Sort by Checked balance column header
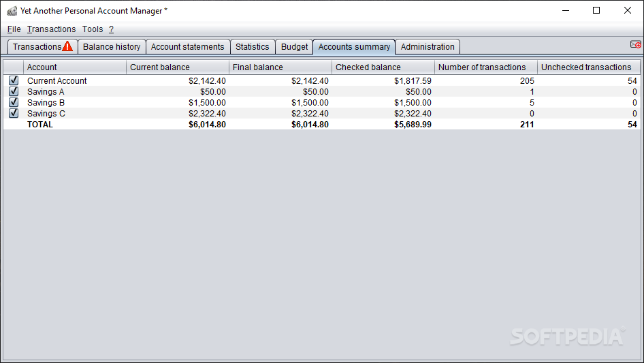The width and height of the screenshot is (644, 363). pyautogui.click(x=383, y=67)
